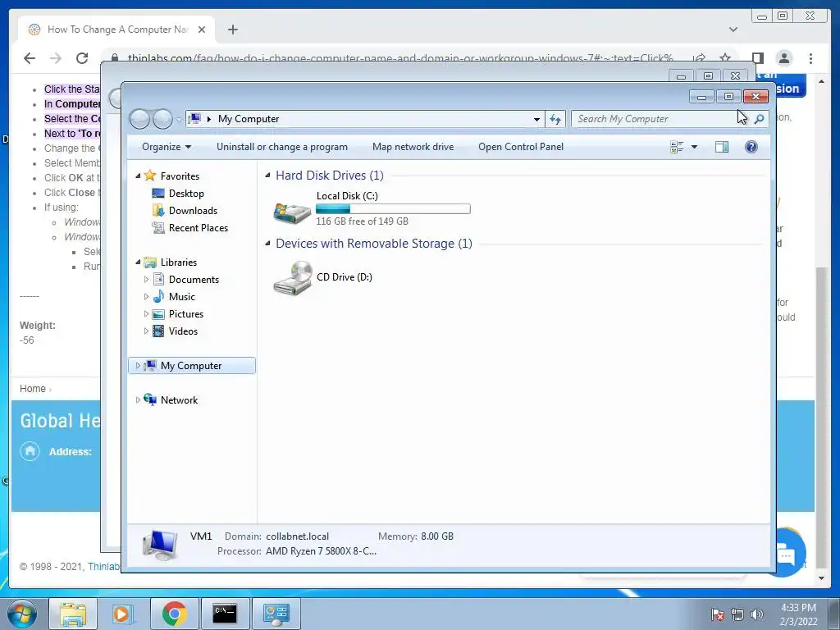
Task: Click Uninstall or change a program
Action: tap(282, 147)
